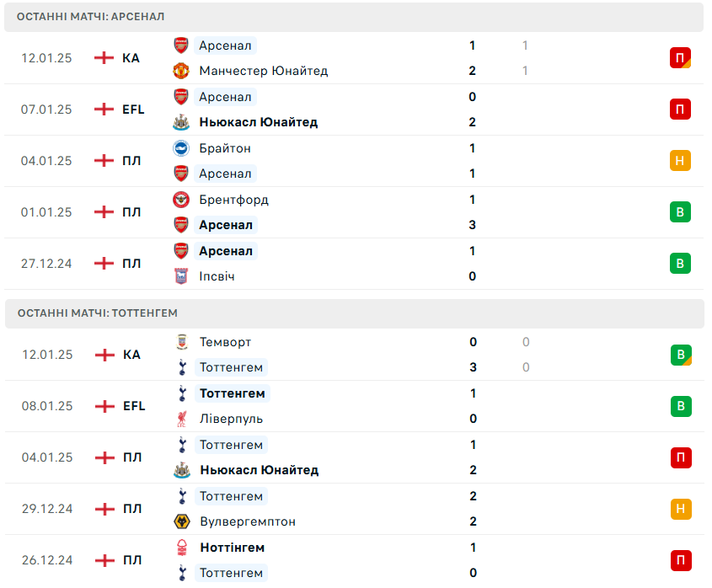The image size is (712, 588).
Task: Click England flag beside 12.01.25 Arsenal match
Action: point(104,58)
